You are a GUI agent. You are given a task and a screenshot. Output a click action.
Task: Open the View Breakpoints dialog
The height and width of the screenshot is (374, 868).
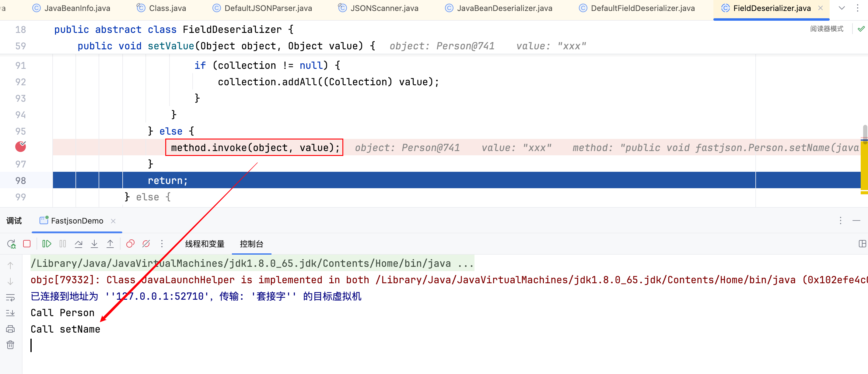tap(130, 244)
